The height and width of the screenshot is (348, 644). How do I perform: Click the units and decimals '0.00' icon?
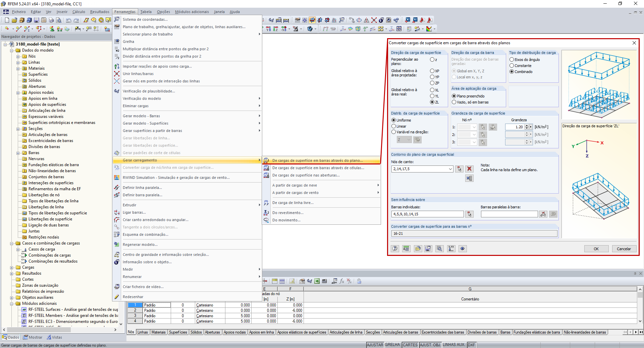click(x=406, y=249)
